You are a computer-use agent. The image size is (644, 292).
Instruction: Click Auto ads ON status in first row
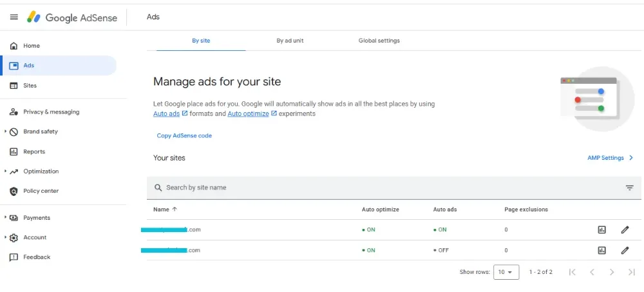point(440,230)
